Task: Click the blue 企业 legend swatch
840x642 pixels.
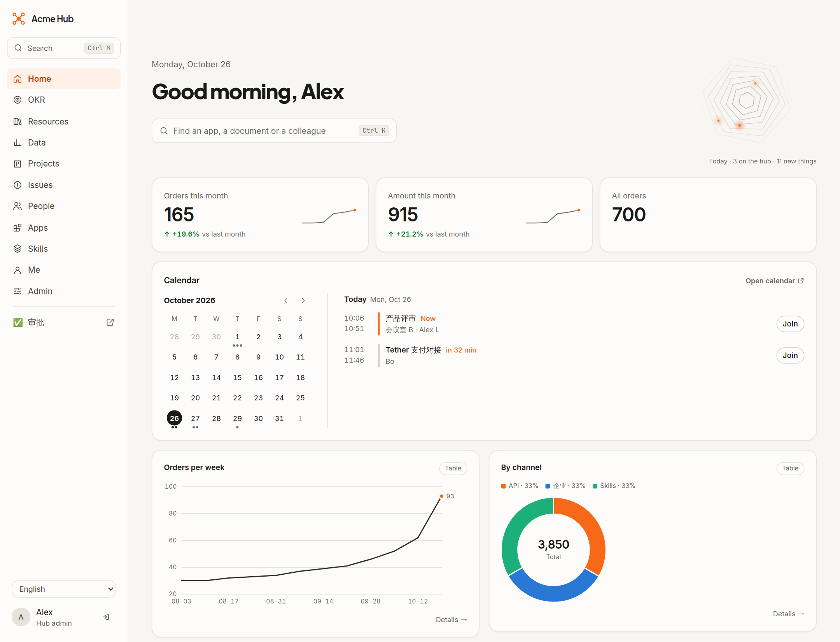Action: point(548,486)
